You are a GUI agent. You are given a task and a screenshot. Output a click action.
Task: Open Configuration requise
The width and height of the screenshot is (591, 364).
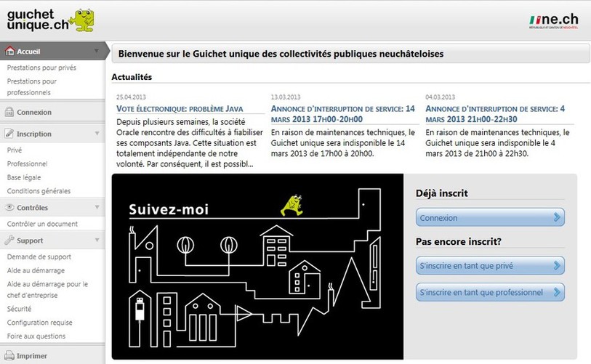[39, 323]
